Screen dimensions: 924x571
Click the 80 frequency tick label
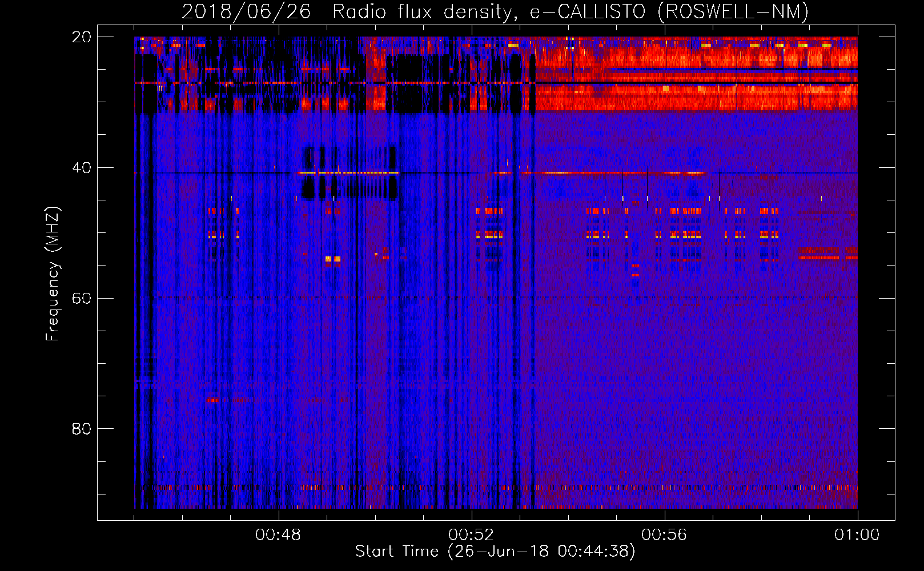(x=82, y=429)
